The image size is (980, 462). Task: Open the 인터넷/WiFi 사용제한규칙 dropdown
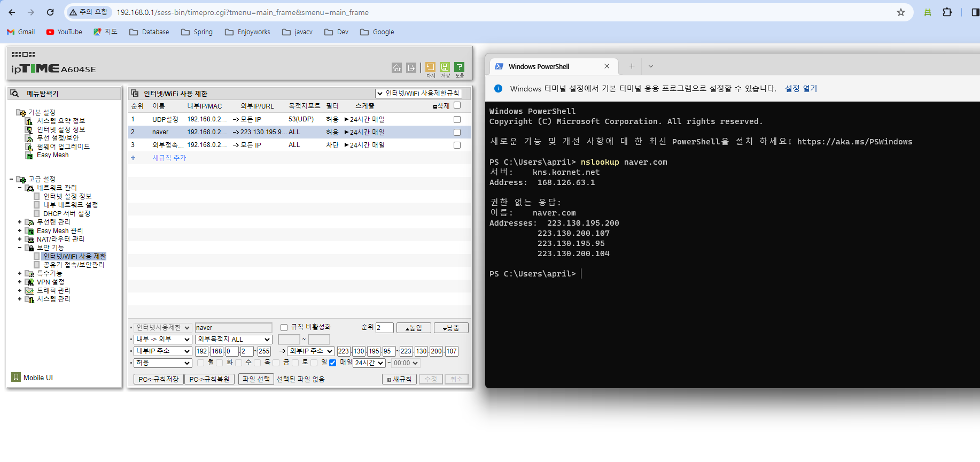pos(418,94)
